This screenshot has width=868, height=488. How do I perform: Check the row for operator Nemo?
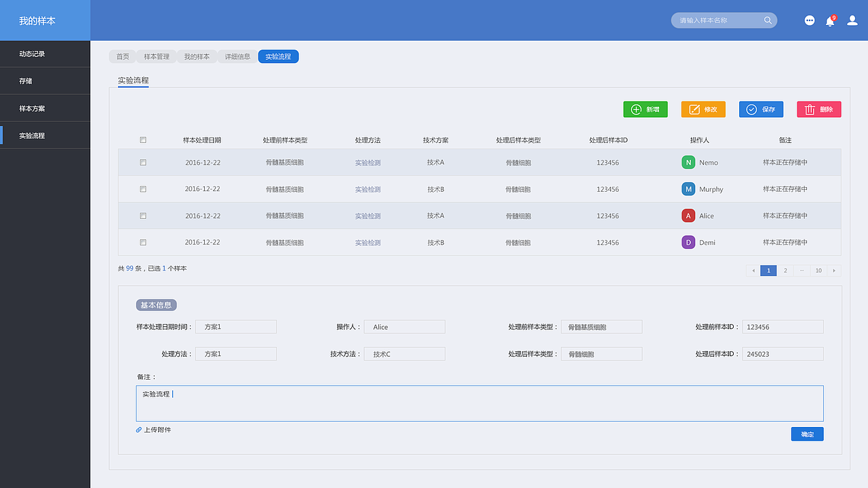coord(143,163)
